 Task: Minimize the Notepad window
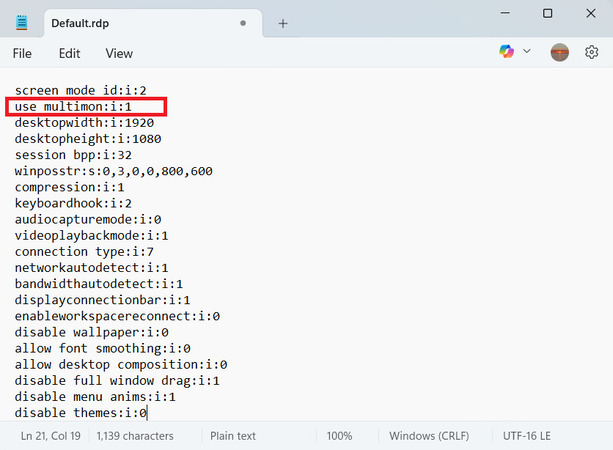coord(505,13)
